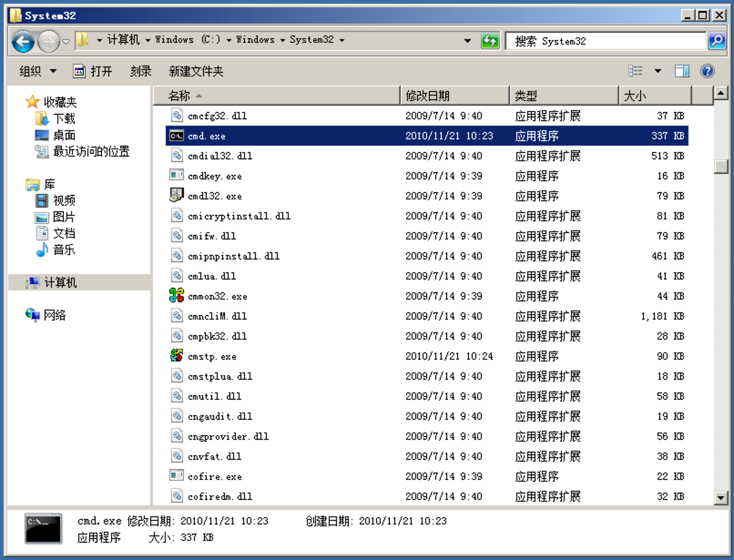Click the 计算机 breadcrumb segment
This screenshot has width=734, height=560.
(x=123, y=40)
